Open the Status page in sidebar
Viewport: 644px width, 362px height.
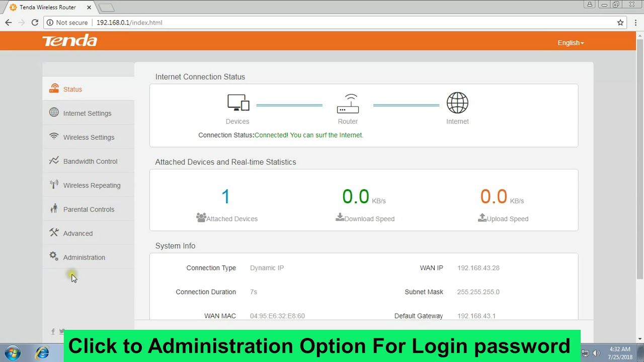88,89
